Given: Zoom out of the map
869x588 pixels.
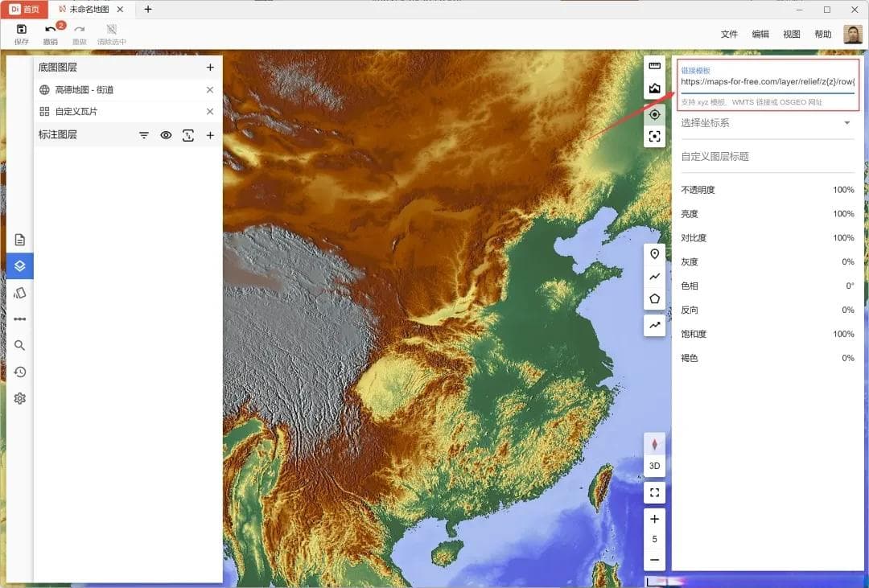Looking at the screenshot, I should click(x=654, y=561).
